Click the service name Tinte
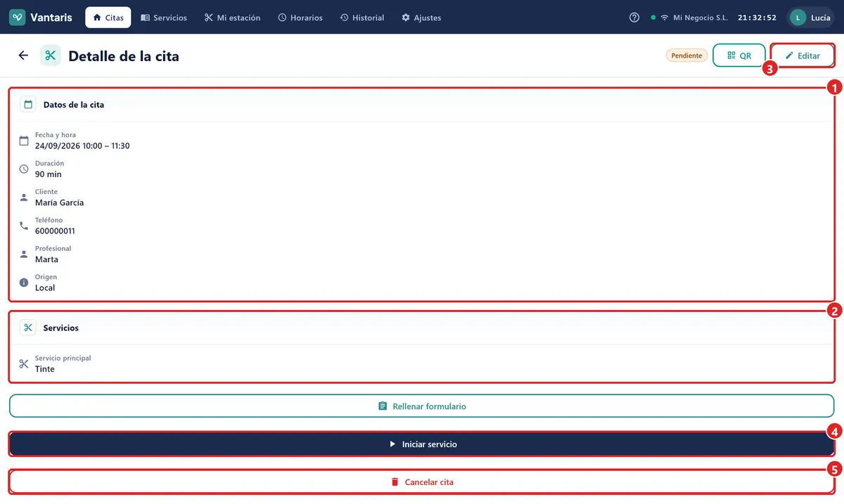This screenshot has width=844, height=504. [x=45, y=369]
